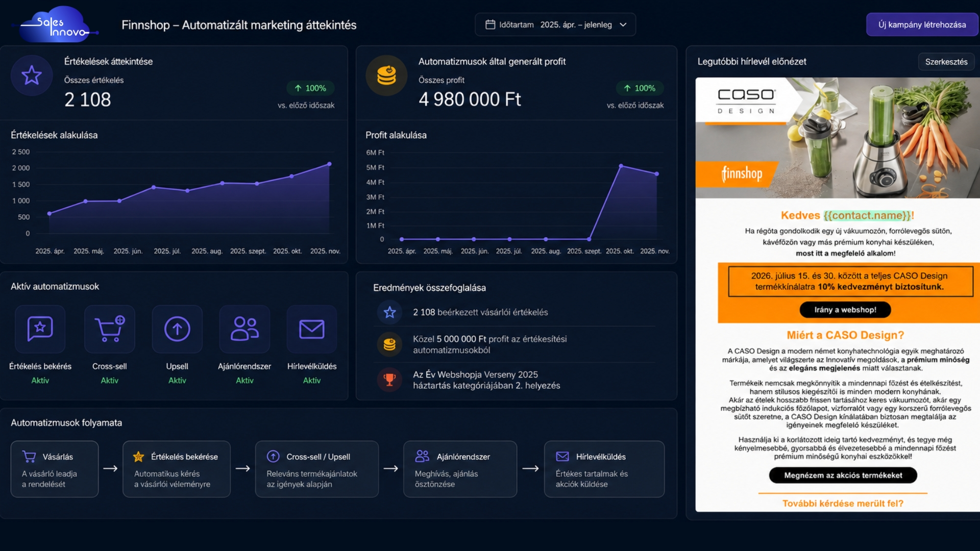980x551 pixels.
Task: Click the 100% growth badge under profit
Action: [x=640, y=88]
